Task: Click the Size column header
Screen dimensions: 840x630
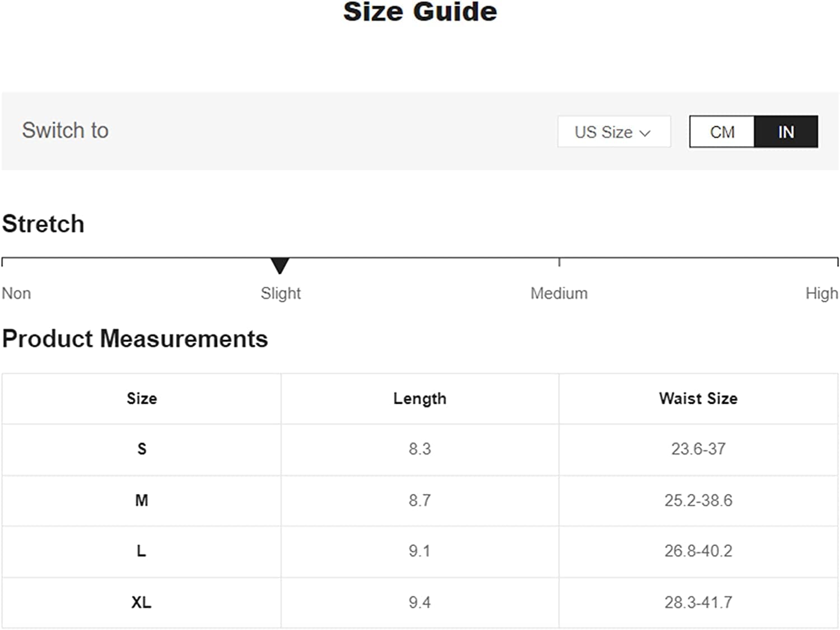Action: (142, 399)
